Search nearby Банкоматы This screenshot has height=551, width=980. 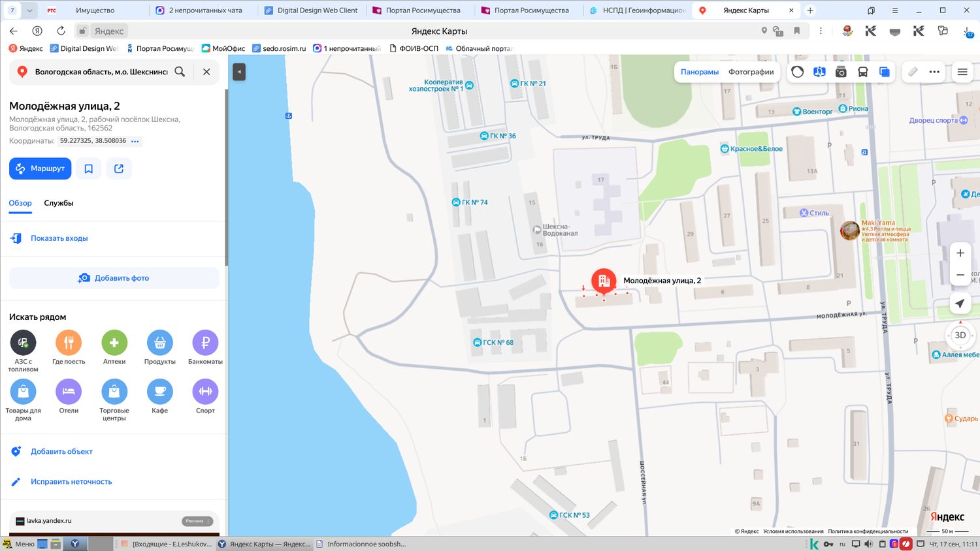point(205,347)
